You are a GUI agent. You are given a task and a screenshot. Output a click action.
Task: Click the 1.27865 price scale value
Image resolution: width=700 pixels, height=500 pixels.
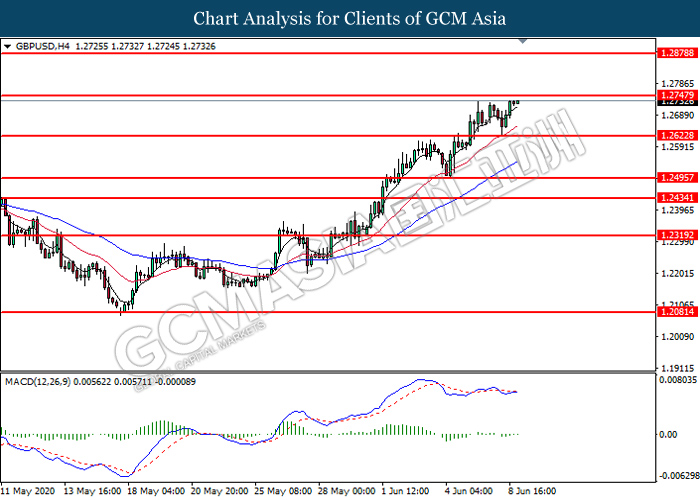click(678, 84)
